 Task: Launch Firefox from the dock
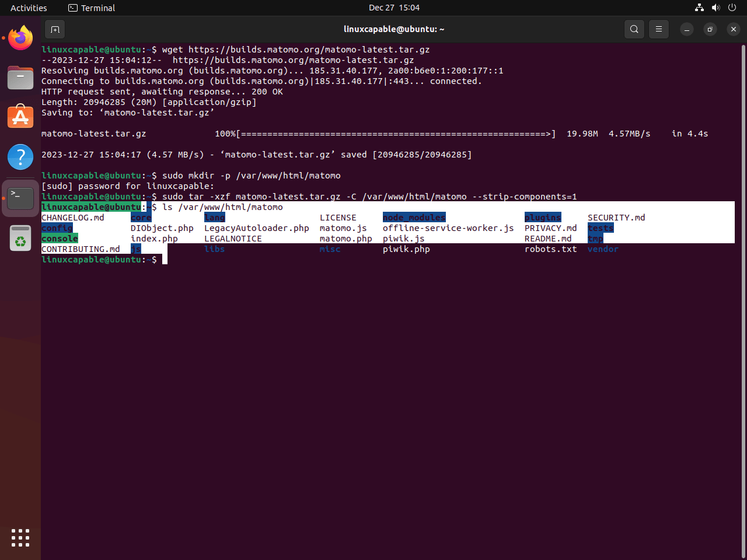click(20, 38)
